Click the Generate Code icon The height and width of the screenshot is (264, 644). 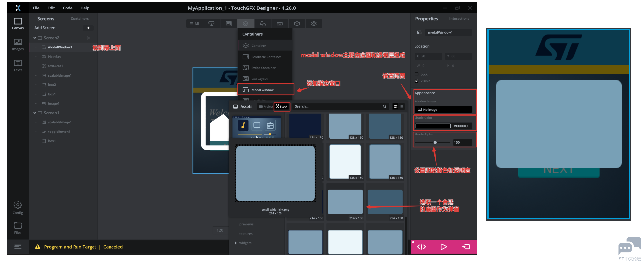421,247
